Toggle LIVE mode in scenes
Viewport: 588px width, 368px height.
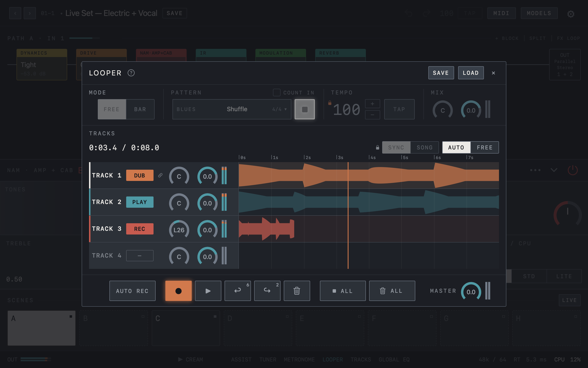point(570,300)
